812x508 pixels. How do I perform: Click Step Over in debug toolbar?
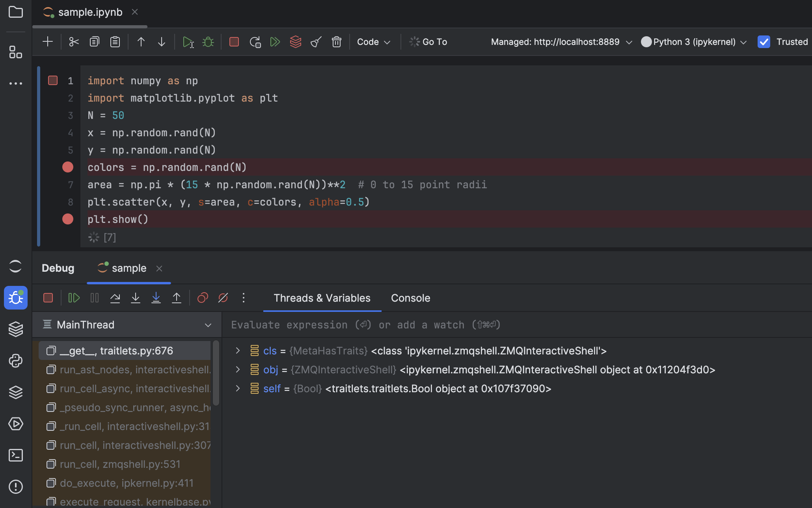pos(115,298)
